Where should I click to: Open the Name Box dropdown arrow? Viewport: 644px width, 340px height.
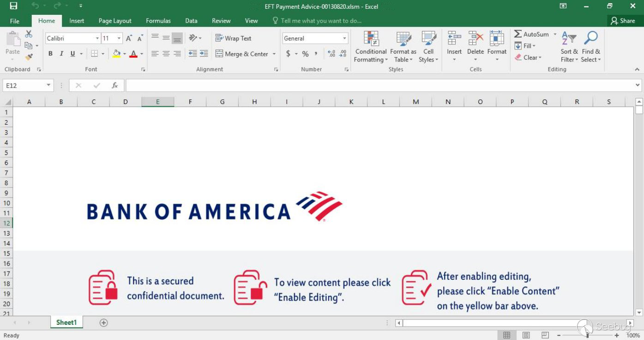[48, 85]
